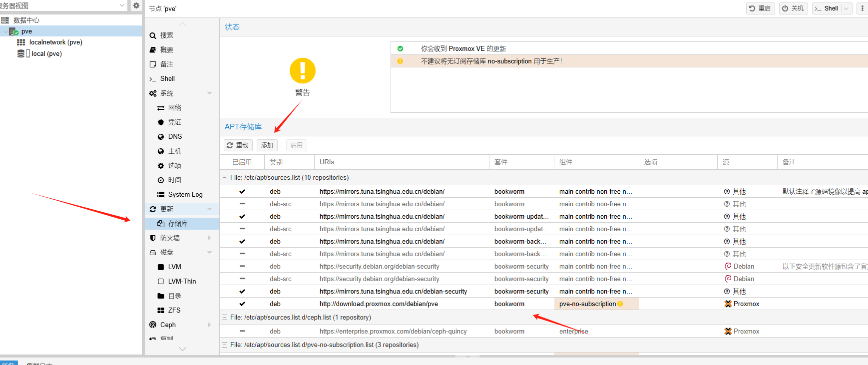Sort by the URIs column header
868x365 pixels.
click(402, 162)
